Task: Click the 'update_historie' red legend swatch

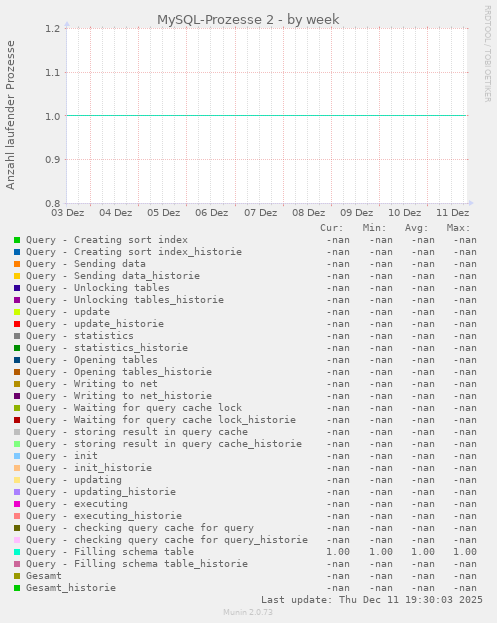Action: click(x=17, y=324)
